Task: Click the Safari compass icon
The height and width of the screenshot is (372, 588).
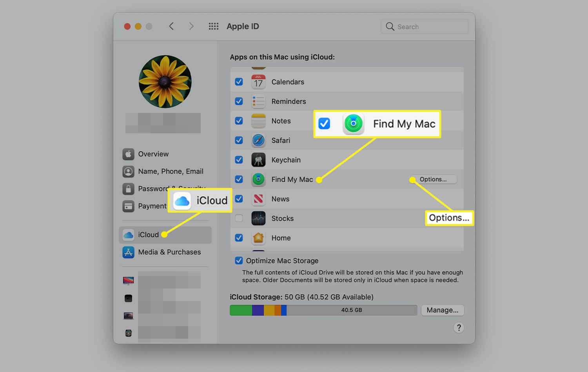Action: [x=258, y=140]
